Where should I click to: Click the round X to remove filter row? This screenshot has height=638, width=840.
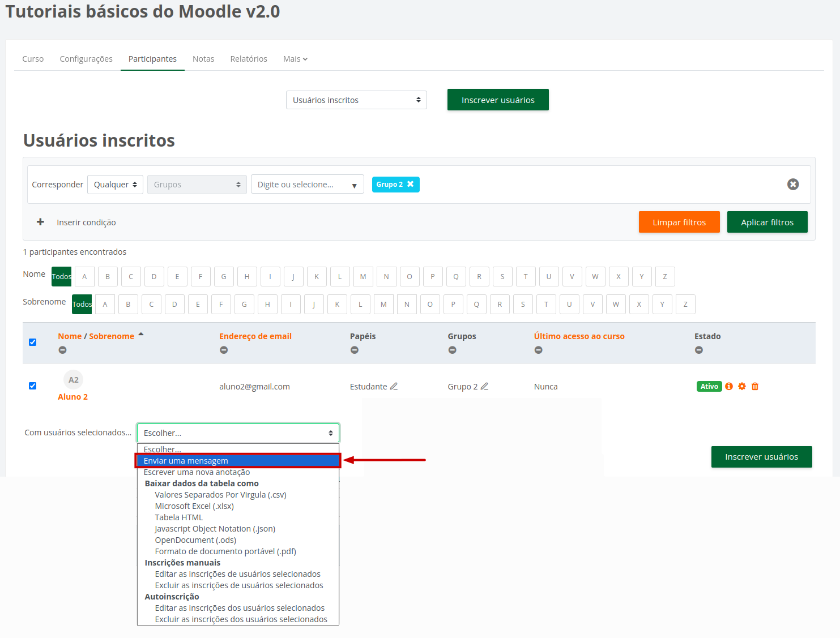click(793, 185)
